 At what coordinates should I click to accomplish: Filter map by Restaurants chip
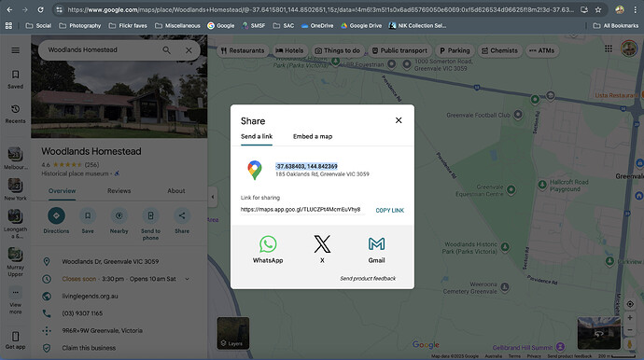point(243,50)
